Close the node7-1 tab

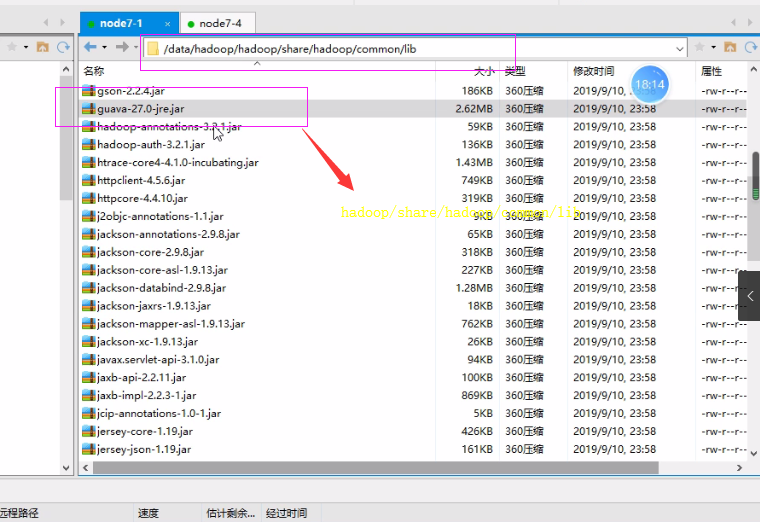[x=167, y=24]
